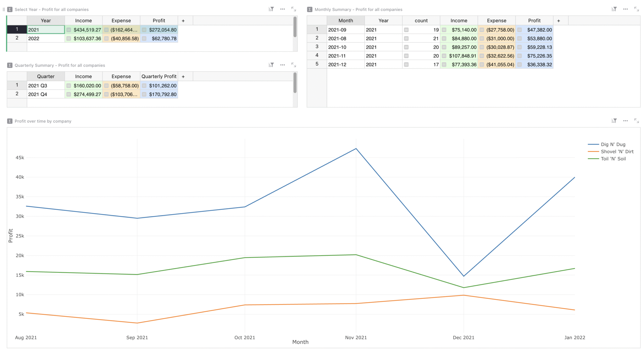Add column in Monthly Summary table
The width and height of the screenshot is (644, 352).
click(x=558, y=21)
